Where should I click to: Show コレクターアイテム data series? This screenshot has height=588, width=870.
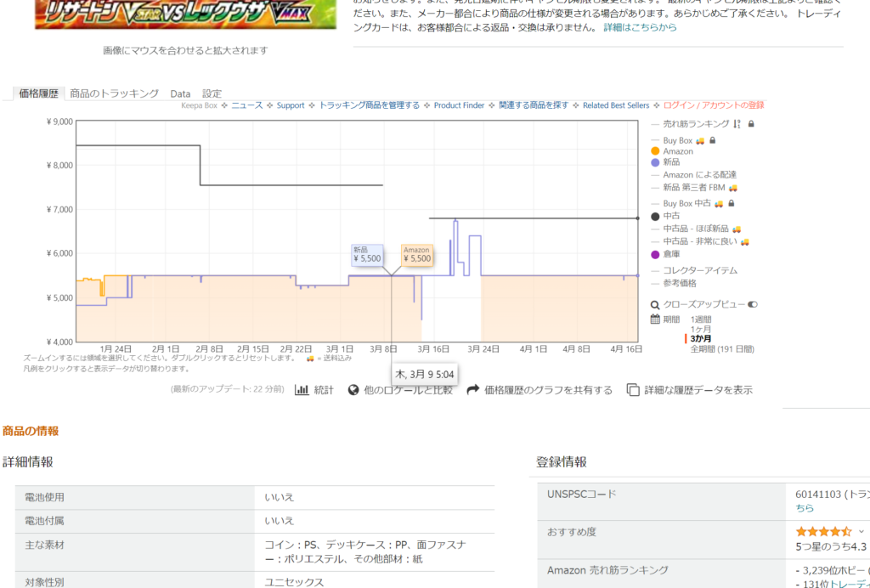tap(700, 270)
